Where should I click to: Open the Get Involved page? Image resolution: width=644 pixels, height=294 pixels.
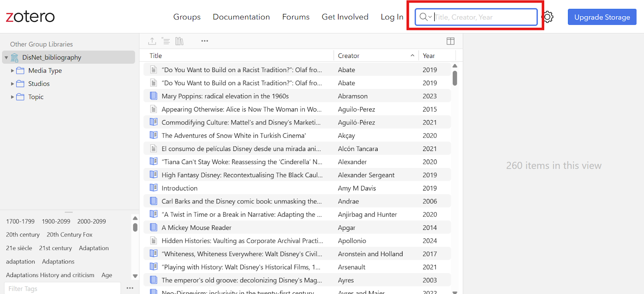tap(345, 17)
